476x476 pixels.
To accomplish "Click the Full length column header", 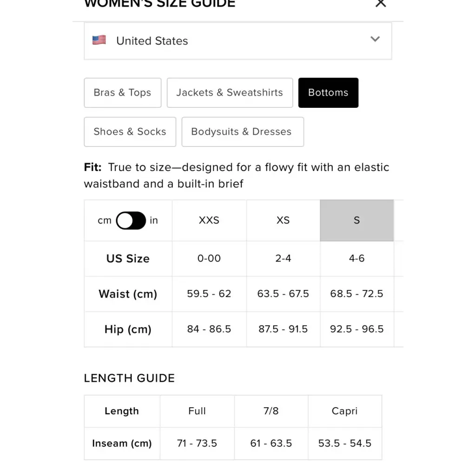I will (197, 411).
